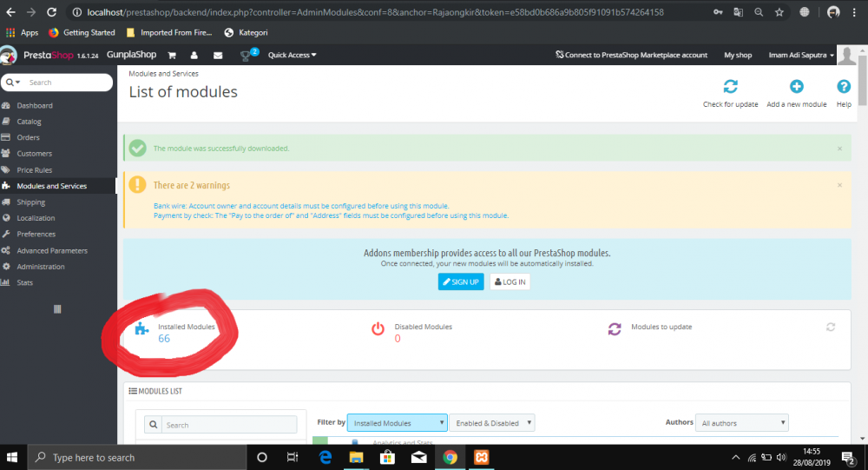Open Catalog in the sidebar
Image resolution: width=868 pixels, height=470 pixels.
click(x=29, y=122)
